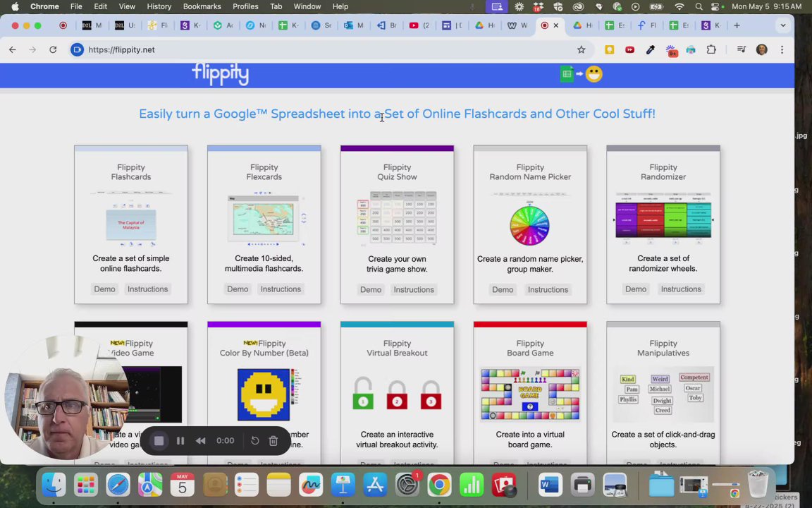Open Demo for Flippity Quiz Show

point(371,290)
